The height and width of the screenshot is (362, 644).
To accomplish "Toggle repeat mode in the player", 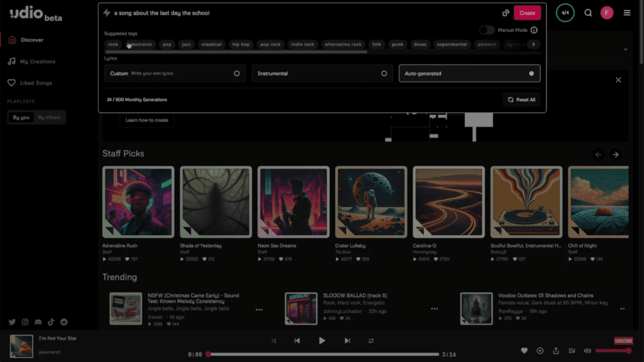I will click(x=371, y=341).
